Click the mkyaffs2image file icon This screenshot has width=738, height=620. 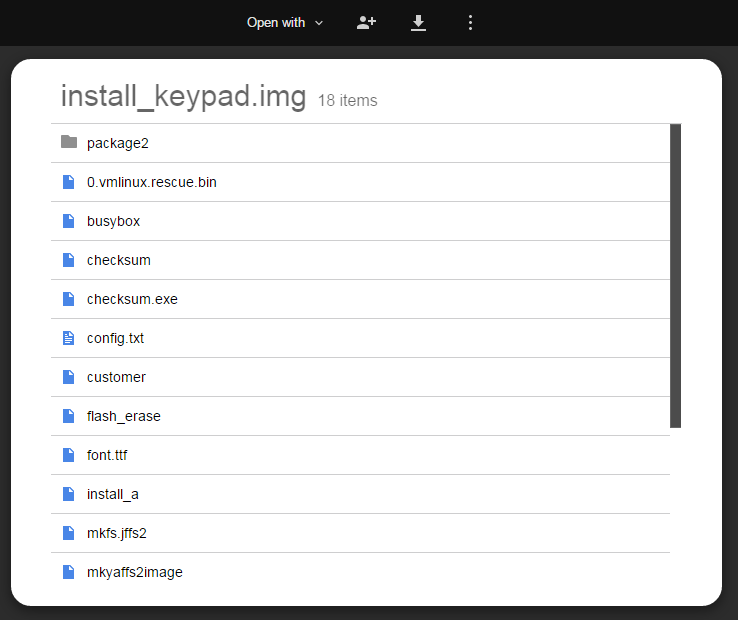tap(69, 572)
